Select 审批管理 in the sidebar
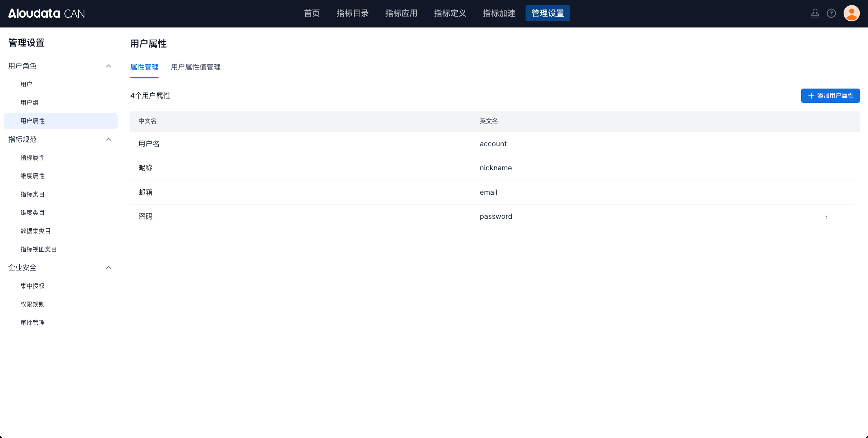This screenshot has width=868, height=438. [x=33, y=323]
